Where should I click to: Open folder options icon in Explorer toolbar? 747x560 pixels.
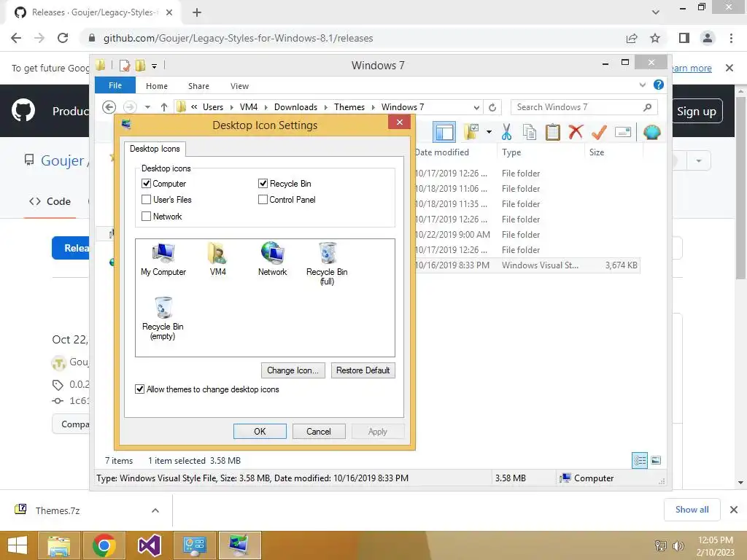471,132
